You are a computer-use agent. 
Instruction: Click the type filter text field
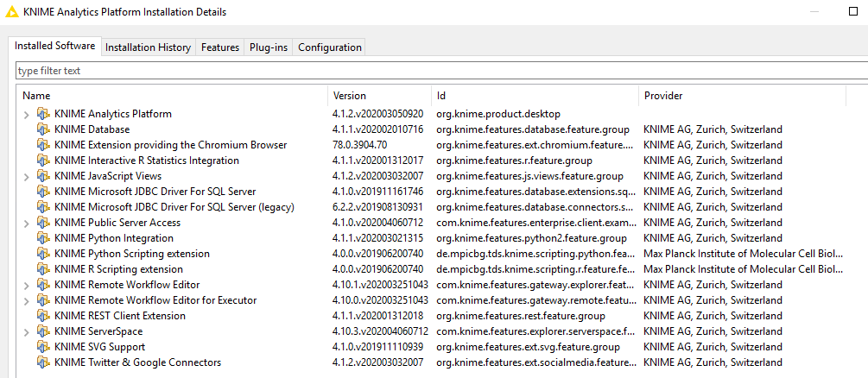441,71
